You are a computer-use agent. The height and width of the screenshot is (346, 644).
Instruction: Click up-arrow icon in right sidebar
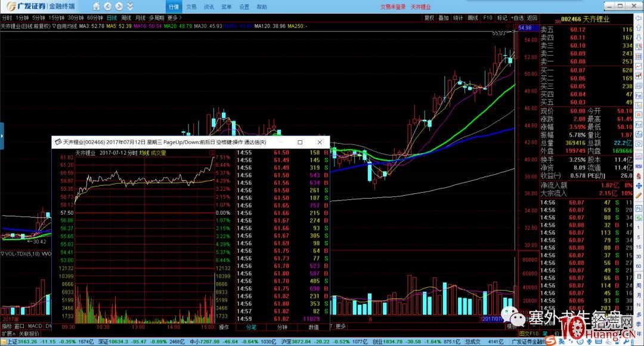639,27
